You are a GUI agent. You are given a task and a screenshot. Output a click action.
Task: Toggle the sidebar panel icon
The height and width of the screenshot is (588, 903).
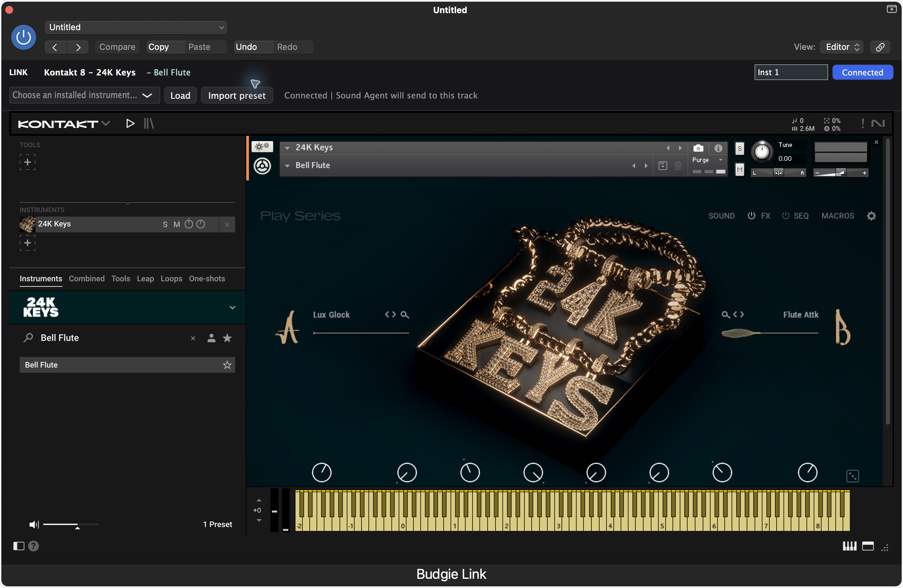tap(19, 546)
